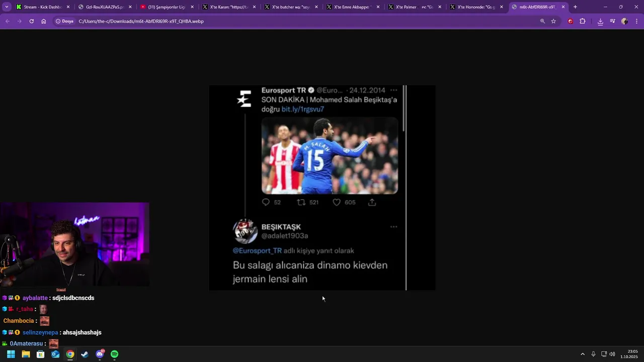Click the @adalet1903a handle
Screen dimensions: 644x362
(x=285, y=236)
